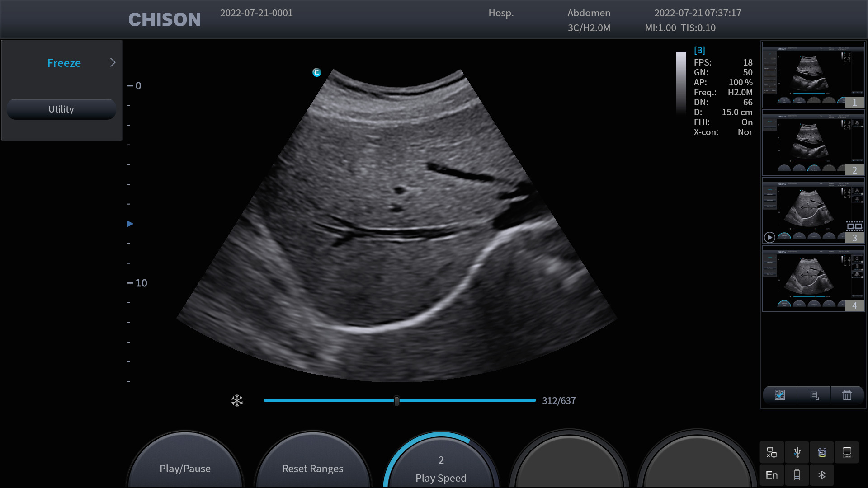Screen dimensions: 868x488
Task: Open the USB device status icon
Action: (x=797, y=452)
